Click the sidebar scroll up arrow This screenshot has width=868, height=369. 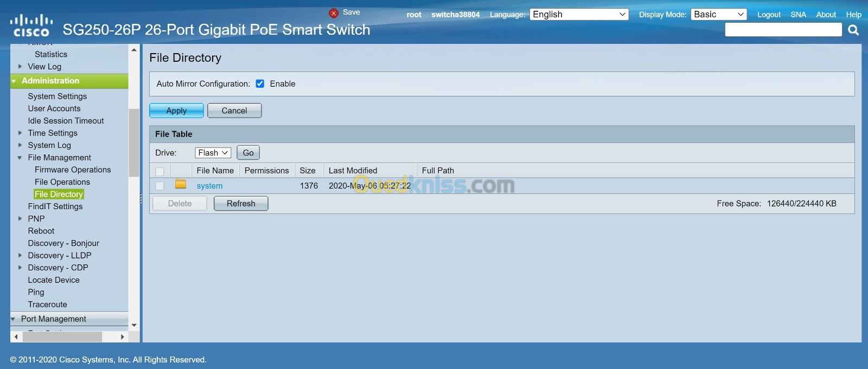(134, 50)
